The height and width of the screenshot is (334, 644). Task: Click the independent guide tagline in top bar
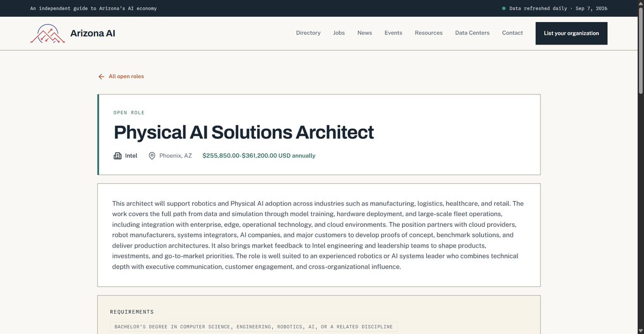tap(94, 9)
